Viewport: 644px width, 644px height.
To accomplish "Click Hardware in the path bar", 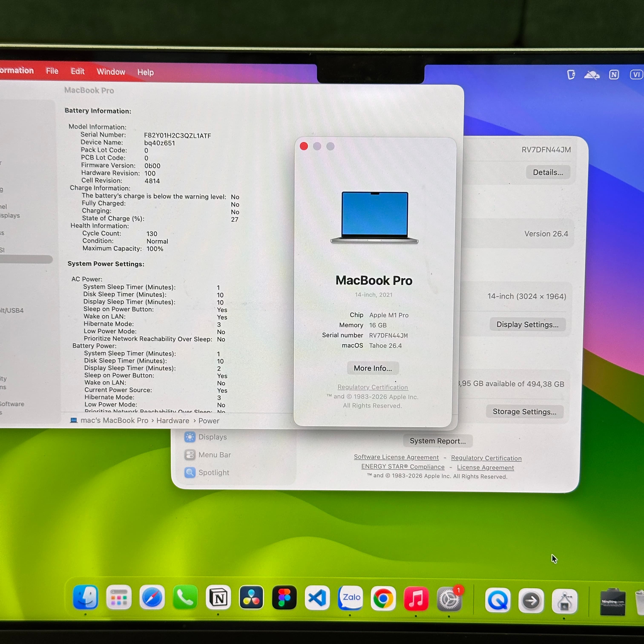I will tap(173, 420).
